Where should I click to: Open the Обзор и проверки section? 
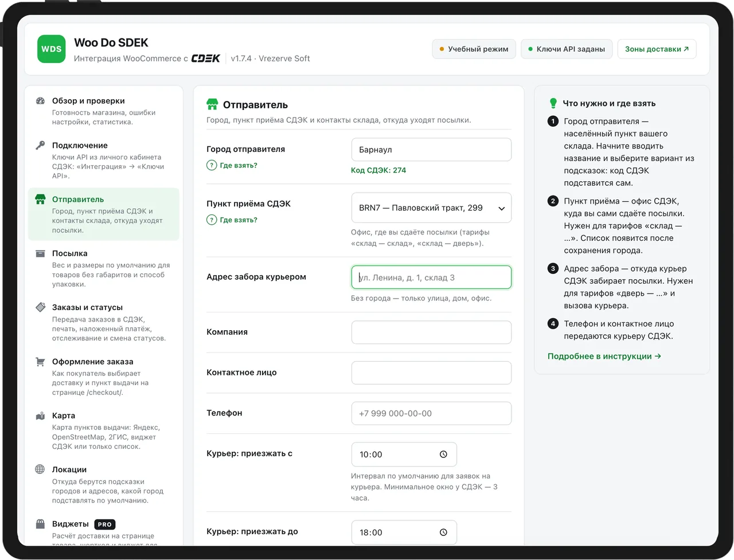click(104, 111)
